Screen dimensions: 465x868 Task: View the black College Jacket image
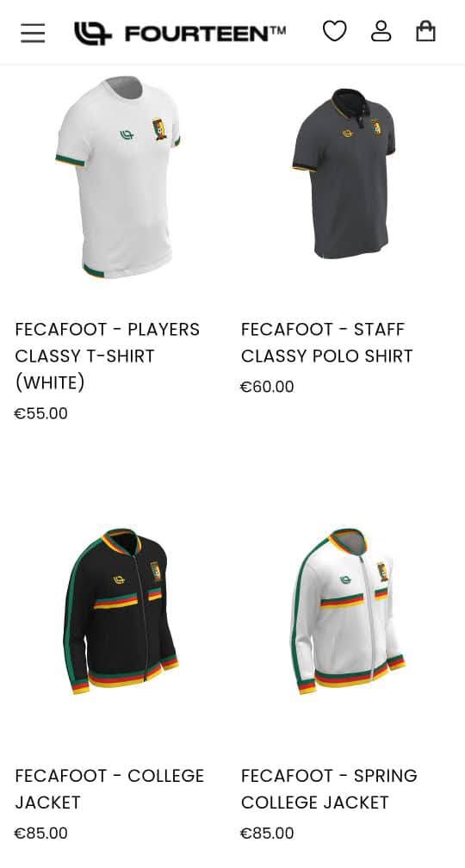point(121,611)
